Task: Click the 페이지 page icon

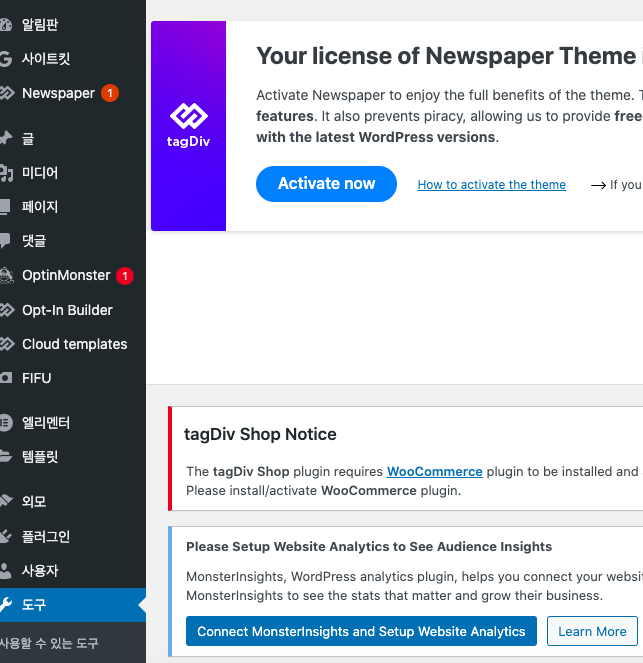Action: [x=5, y=207]
